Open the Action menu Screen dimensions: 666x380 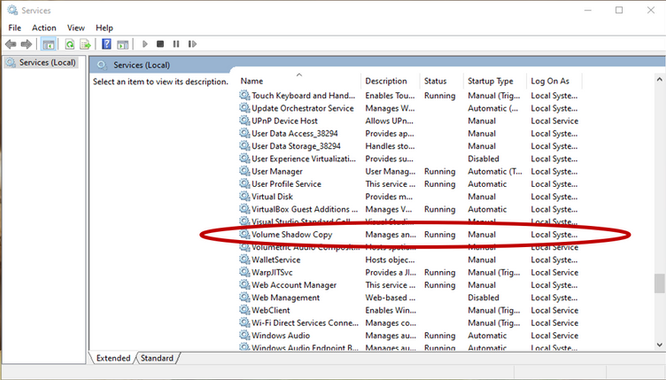pyautogui.click(x=44, y=28)
